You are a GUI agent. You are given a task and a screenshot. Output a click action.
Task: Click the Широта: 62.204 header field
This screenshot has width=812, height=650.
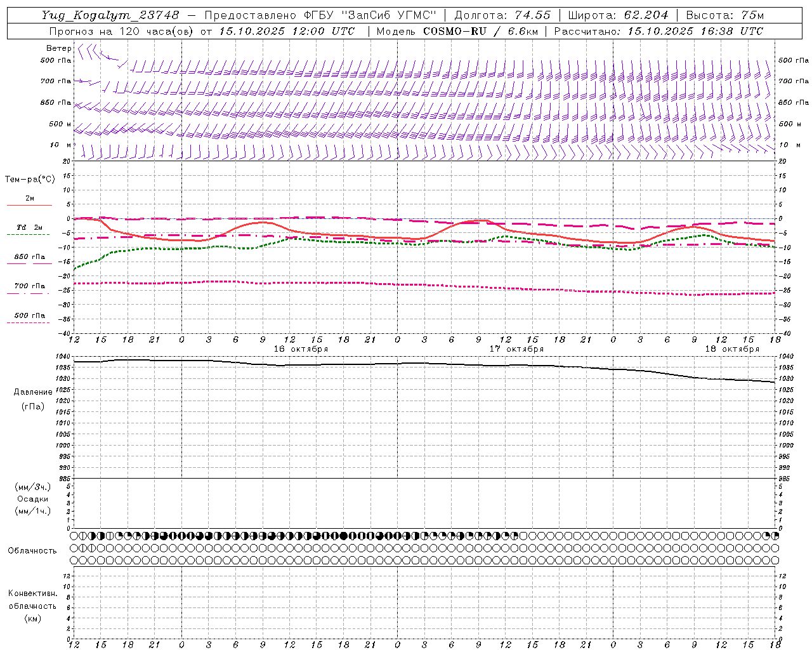(x=618, y=15)
